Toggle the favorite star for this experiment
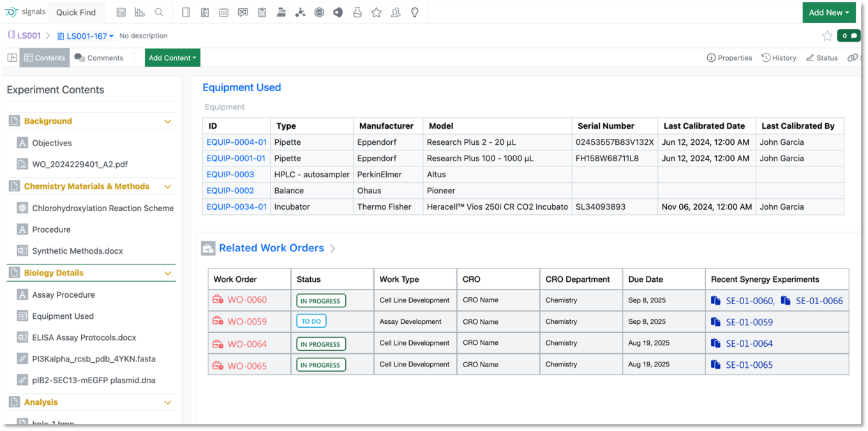The width and height of the screenshot is (868, 431). [827, 36]
